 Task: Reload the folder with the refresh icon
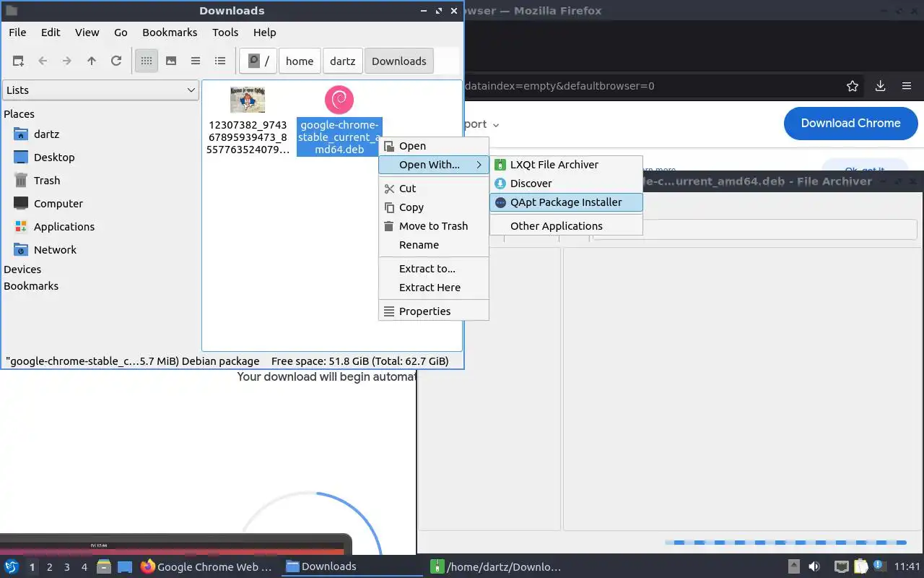tap(116, 61)
